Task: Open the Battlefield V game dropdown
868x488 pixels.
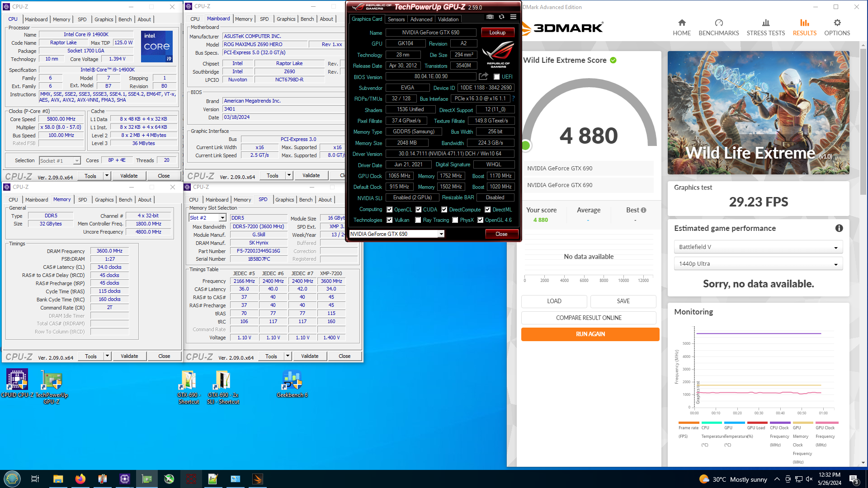Action: pyautogui.click(x=758, y=247)
